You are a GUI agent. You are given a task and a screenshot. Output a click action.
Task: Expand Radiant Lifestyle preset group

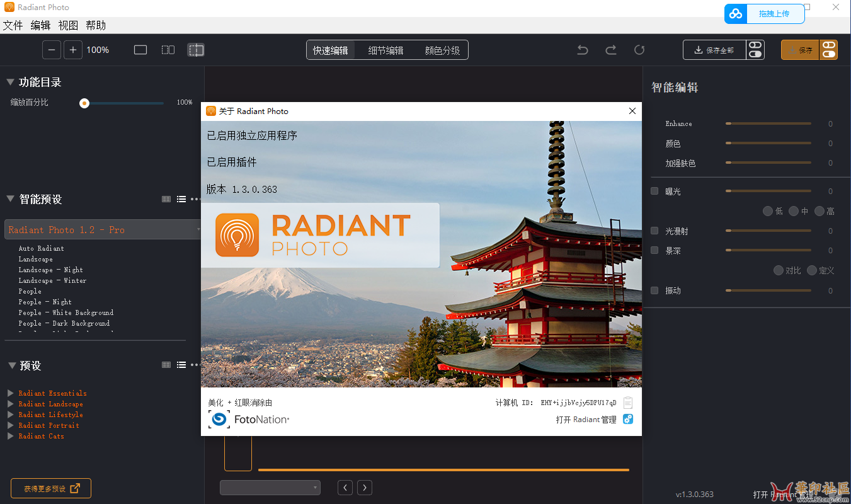[11, 415]
